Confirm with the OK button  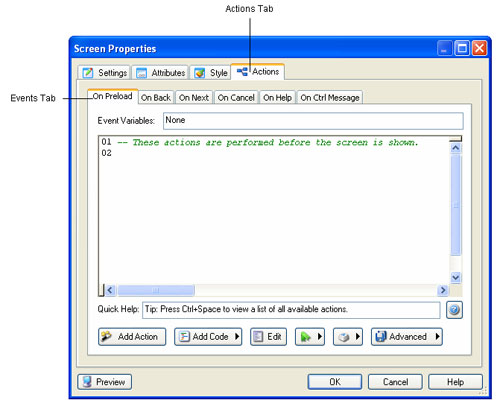(335, 382)
